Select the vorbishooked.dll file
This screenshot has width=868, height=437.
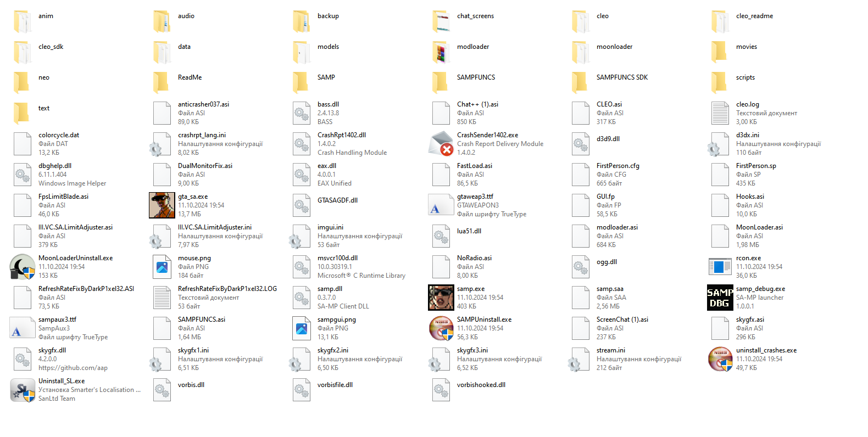click(481, 385)
